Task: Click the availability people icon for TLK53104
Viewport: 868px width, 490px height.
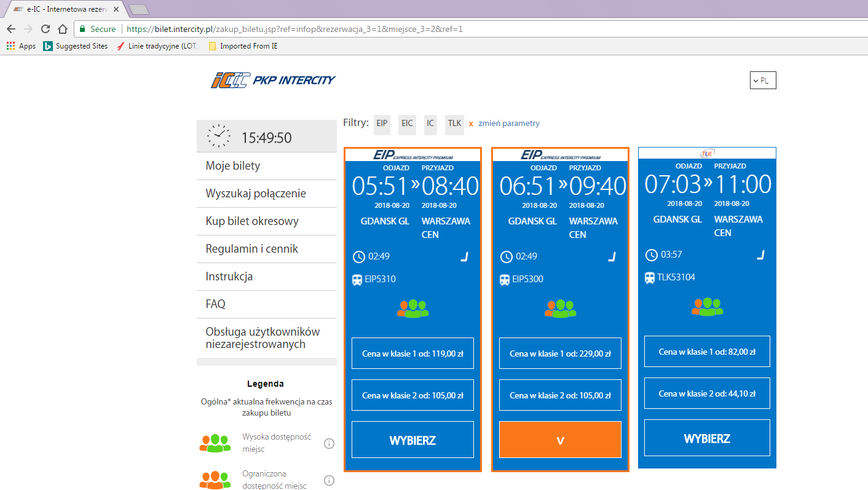Action: (707, 306)
